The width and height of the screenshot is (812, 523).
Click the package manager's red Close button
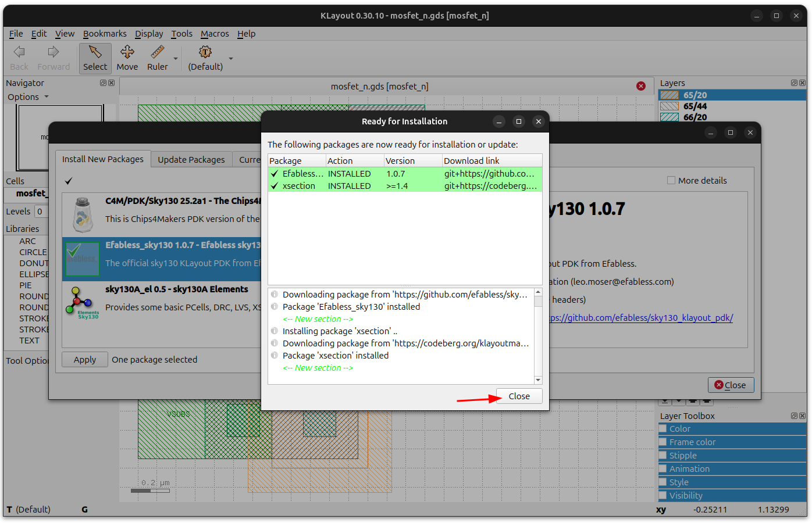click(x=731, y=385)
